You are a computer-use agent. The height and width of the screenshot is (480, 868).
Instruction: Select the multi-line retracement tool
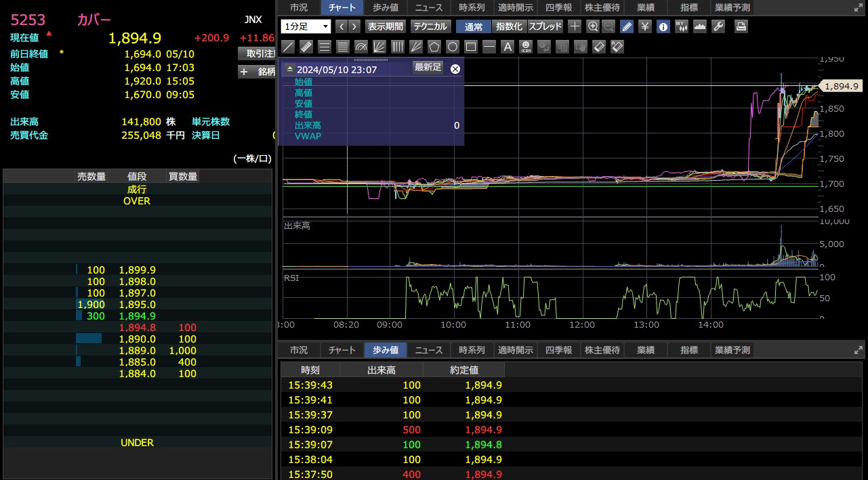[342, 47]
